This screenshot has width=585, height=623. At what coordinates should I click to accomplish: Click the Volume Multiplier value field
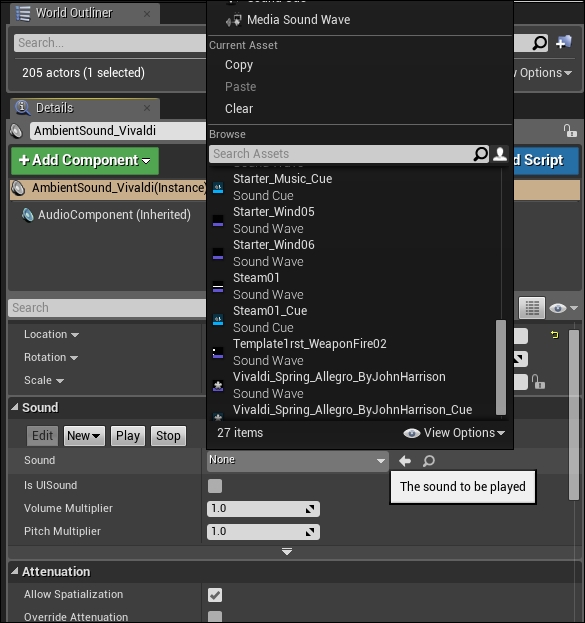[x=263, y=509]
